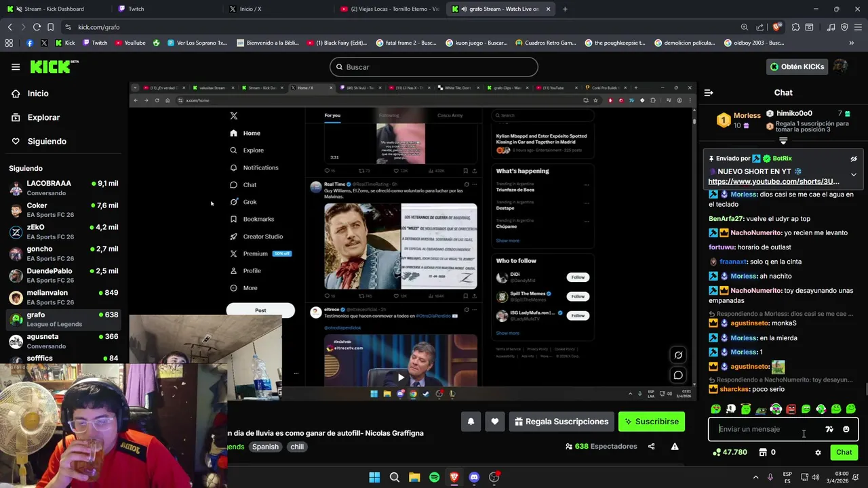The image size is (868, 488).
Task: Open Coker channel in following list
Action: pyautogui.click(x=64, y=210)
